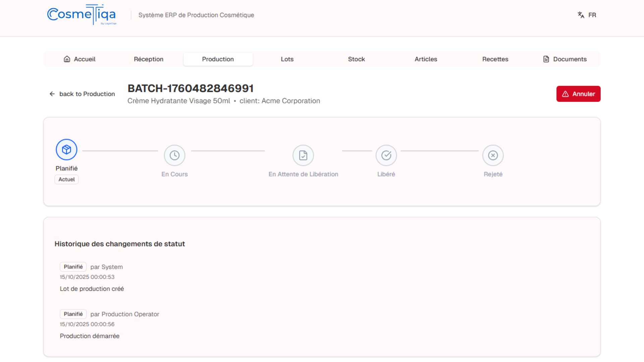Viewport: 644px width, 362px height.
Task: Go to the Accueil tab
Action: point(79,59)
